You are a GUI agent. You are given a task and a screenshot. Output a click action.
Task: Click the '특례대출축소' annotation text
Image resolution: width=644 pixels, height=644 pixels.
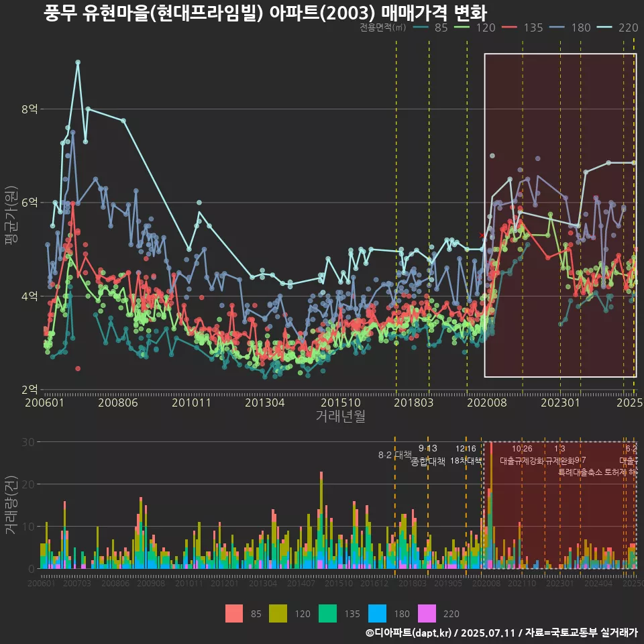point(580,472)
